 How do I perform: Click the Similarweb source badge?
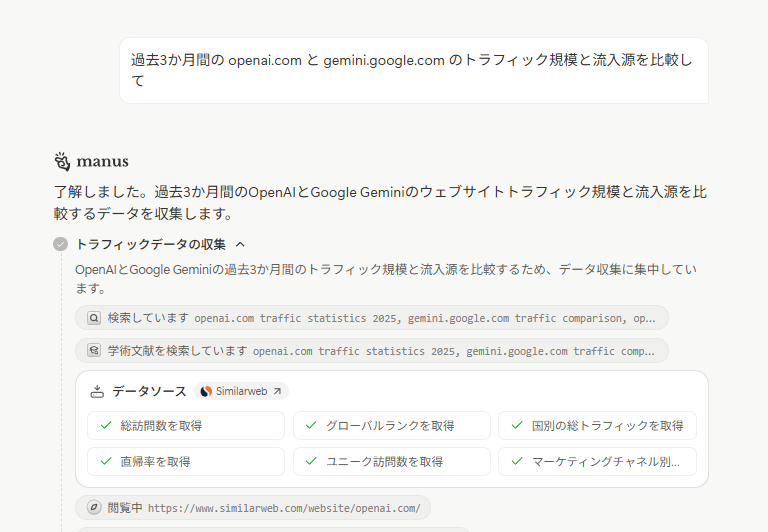[x=241, y=391]
